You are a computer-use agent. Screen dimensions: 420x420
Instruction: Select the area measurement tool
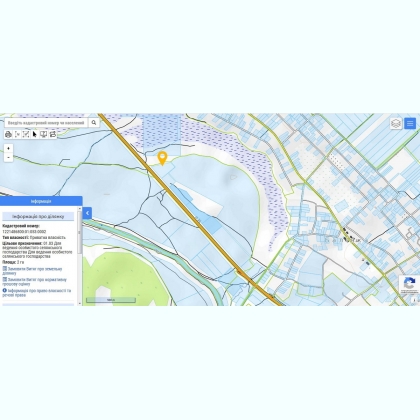tap(26, 134)
